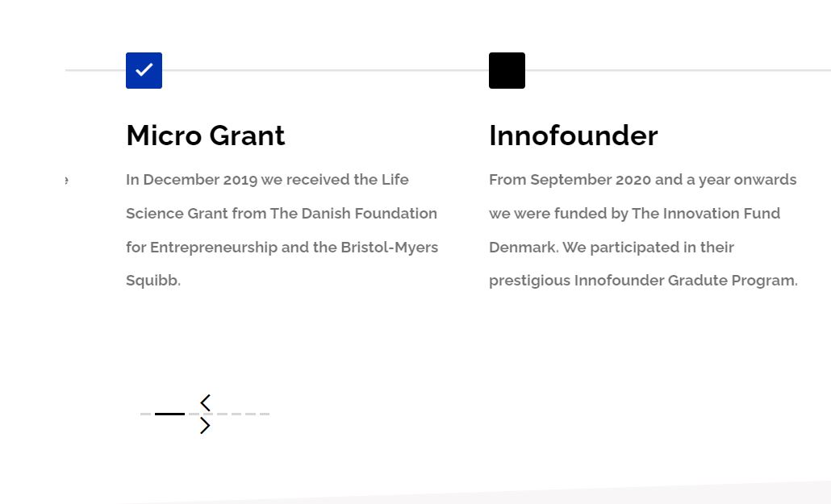Jump to first slide via first pagination dash
Screen dimensions: 831x504
tap(146, 414)
